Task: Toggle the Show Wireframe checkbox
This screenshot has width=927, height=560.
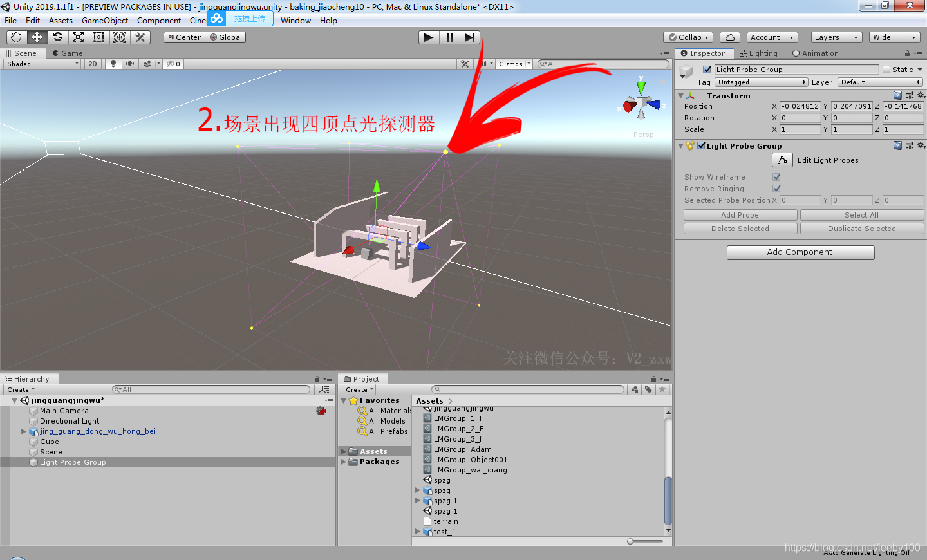Action: (x=776, y=177)
